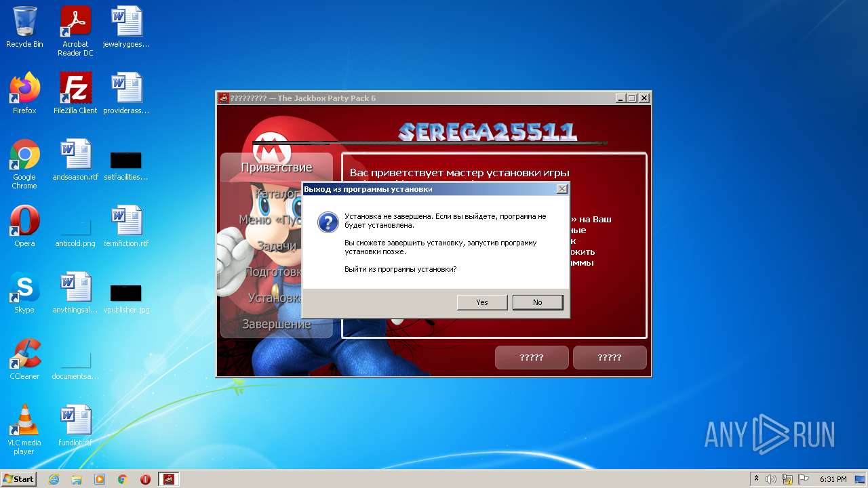Screen dimensions: 868x488
Task: Show hidden tray icons arrow
Action: [756, 479]
